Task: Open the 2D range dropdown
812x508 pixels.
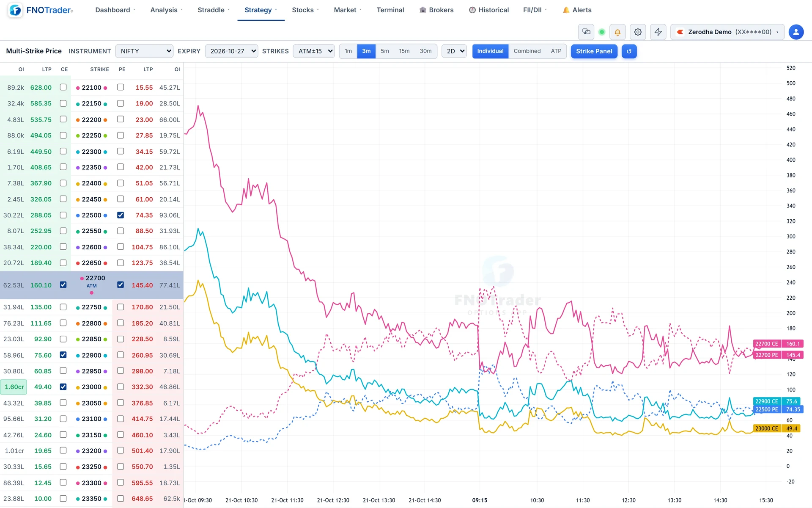Action: (x=454, y=51)
